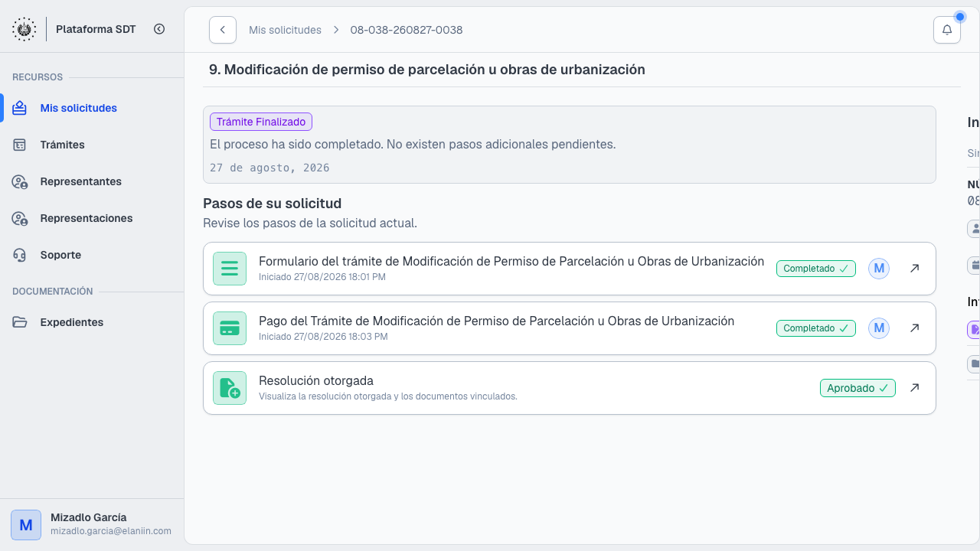
Task: Select the Pago del Trámite step title
Action: pyautogui.click(x=497, y=321)
